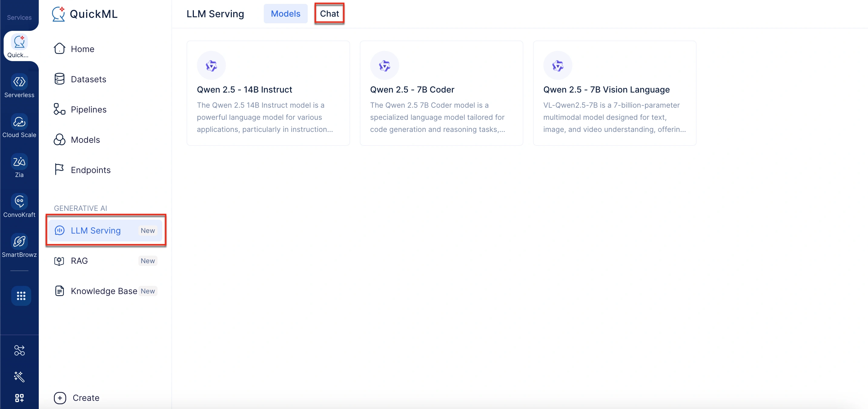The height and width of the screenshot is (409, 868).
Task: Open the all-services grid icon
Action: (21, 296)
